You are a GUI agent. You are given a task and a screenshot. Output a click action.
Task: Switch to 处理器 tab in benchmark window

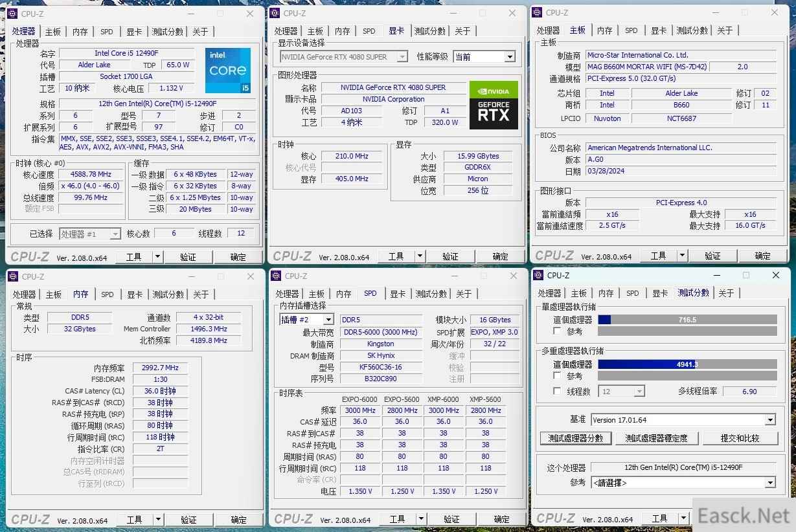[x=550, y=293]
